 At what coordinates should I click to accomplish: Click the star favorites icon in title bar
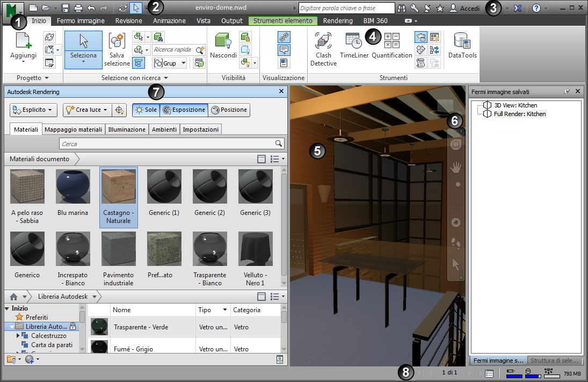(x=440, y=8)
